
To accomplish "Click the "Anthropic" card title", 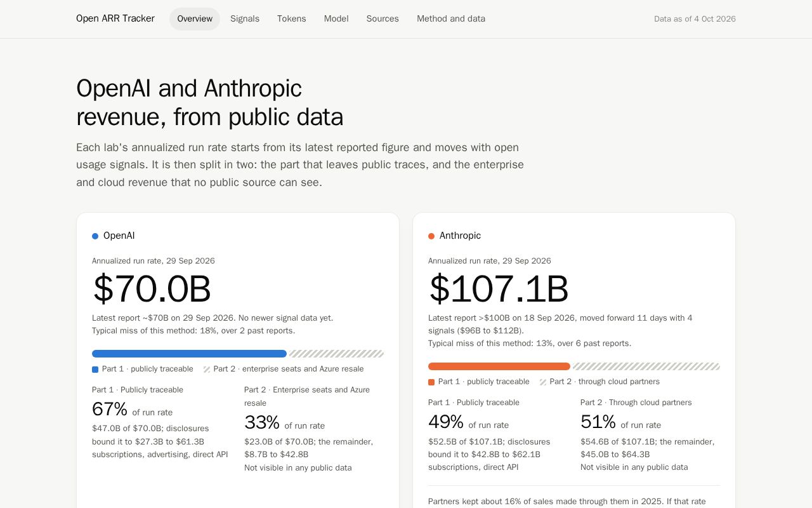I will pyautogui.click(x=460, y=236).
